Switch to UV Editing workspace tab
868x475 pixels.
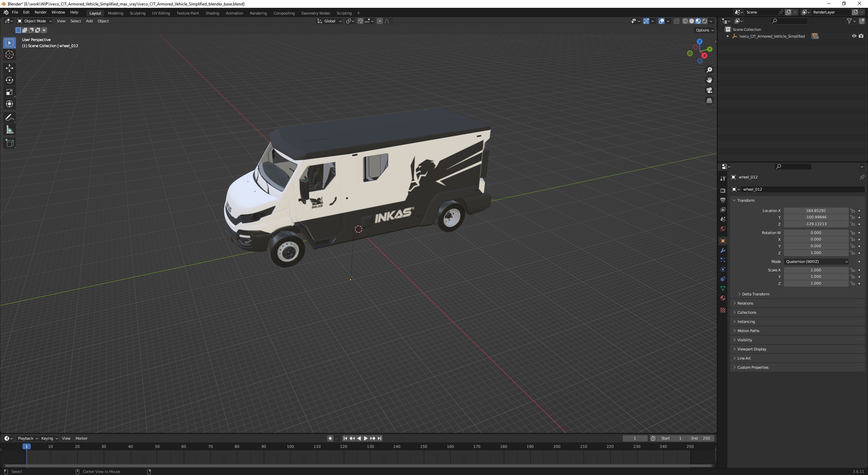(161, 13)
